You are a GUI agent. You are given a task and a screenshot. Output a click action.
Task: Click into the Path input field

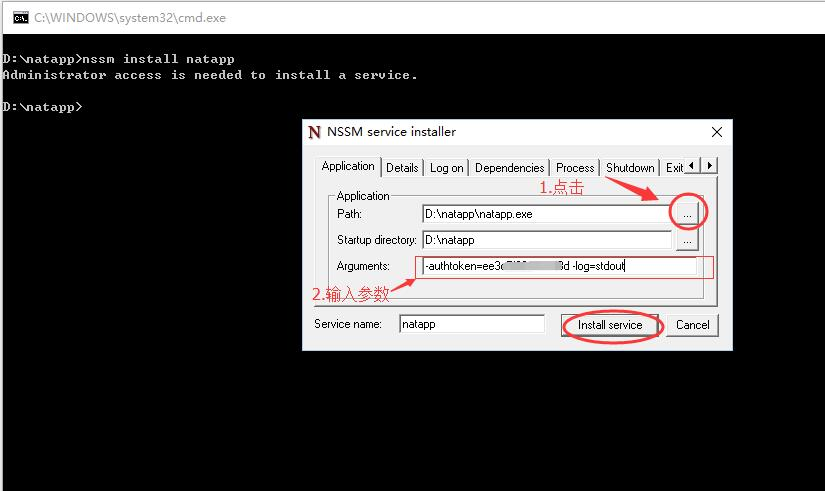pos(547,214)
